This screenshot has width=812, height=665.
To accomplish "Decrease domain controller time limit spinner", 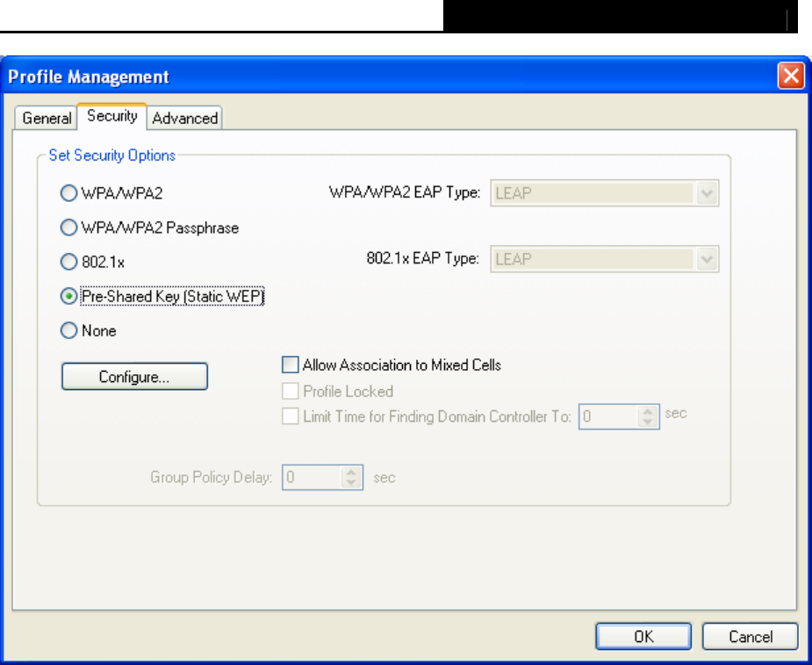I will [x=648, y=422].
